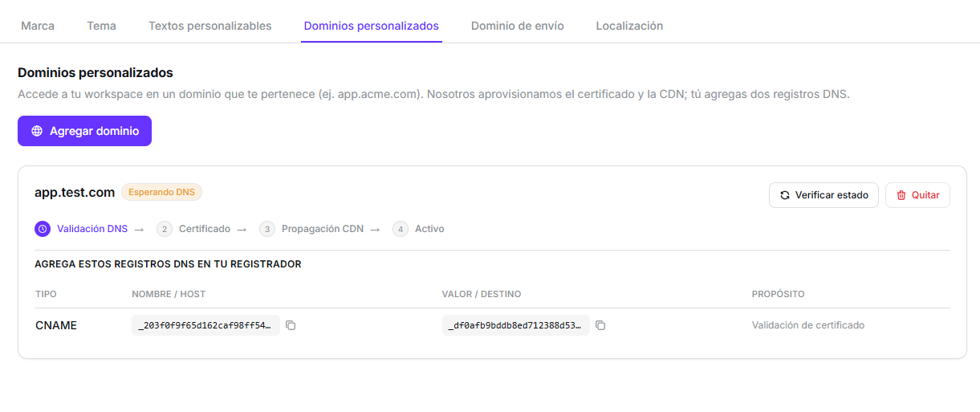Viewport: 980px width, 412px height.
Task: Open the Textos personalizables tab
Action: (x=209, y=26)
